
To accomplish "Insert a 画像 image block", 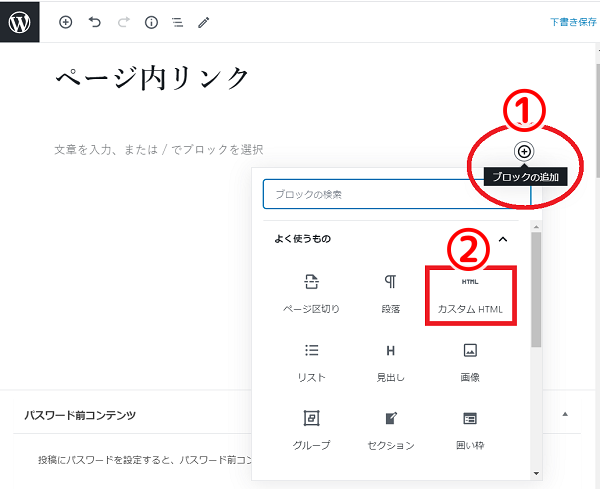I will (470, 363).
